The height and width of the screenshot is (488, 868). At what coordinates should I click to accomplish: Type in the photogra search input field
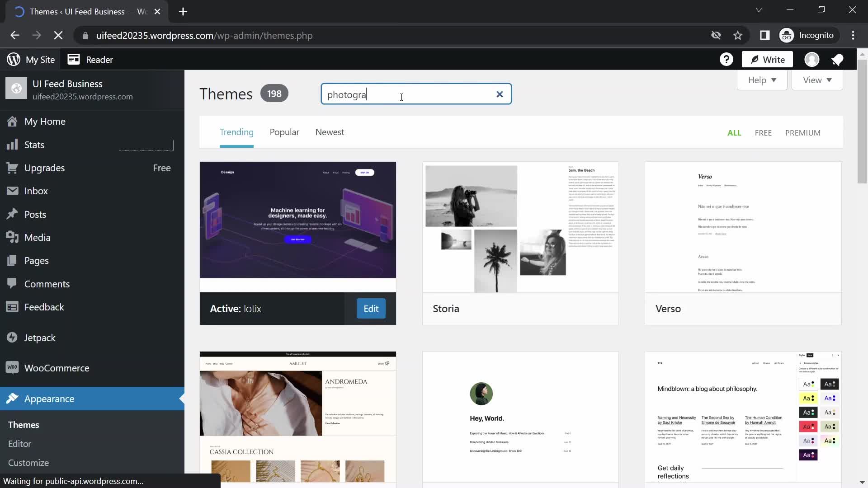pyautogui.click(x=416, y=94)
